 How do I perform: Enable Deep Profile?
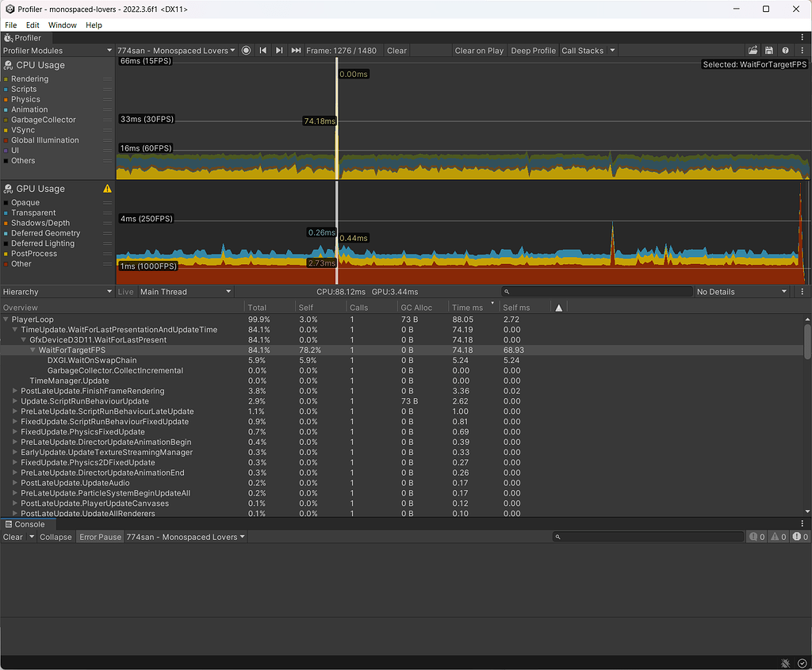(x=532, y=50)
